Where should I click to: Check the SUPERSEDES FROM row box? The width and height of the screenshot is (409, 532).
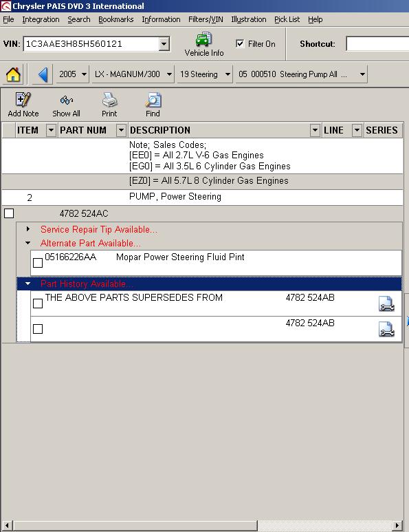(38, 304)
